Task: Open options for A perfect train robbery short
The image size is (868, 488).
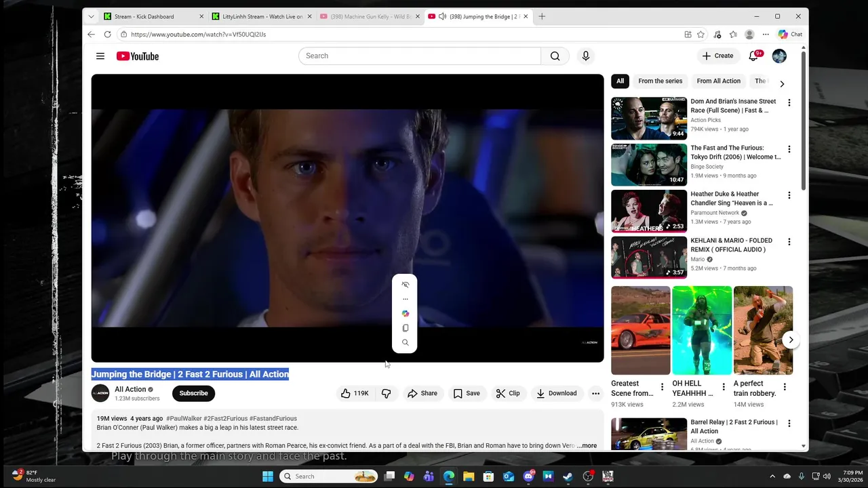Action: [x=785, y=387]
